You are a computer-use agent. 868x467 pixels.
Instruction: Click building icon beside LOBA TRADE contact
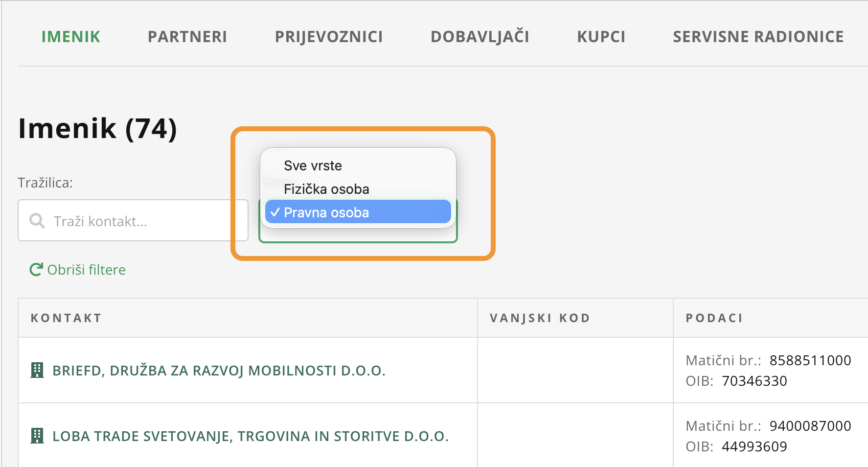pos(37,436)
